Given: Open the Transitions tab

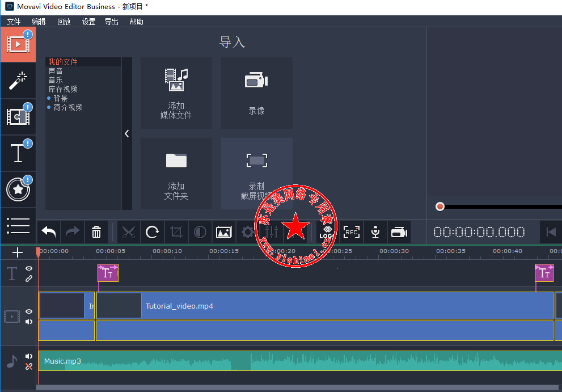Looking at the screenshot, I should (18, 117).
